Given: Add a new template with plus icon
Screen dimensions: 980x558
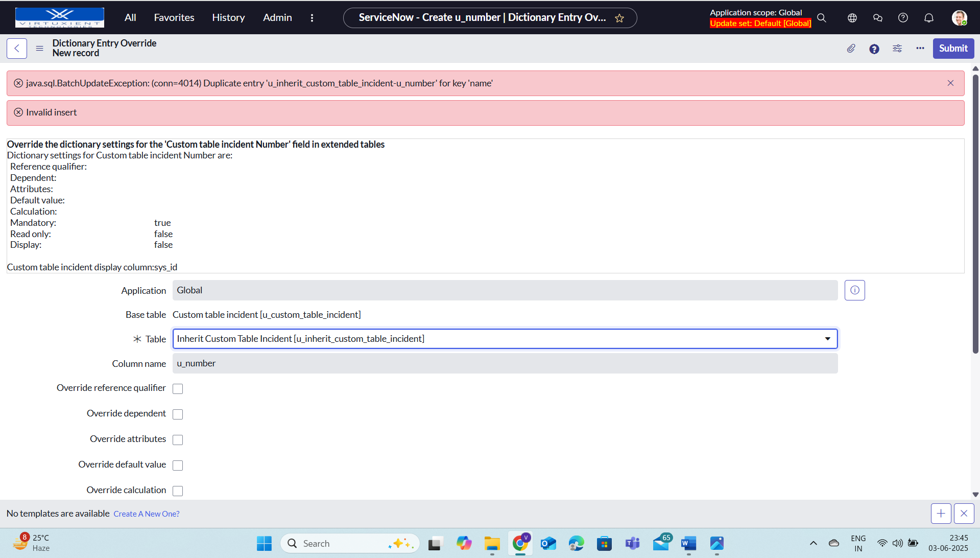Looking at the screenshot, I should (941, 514).
